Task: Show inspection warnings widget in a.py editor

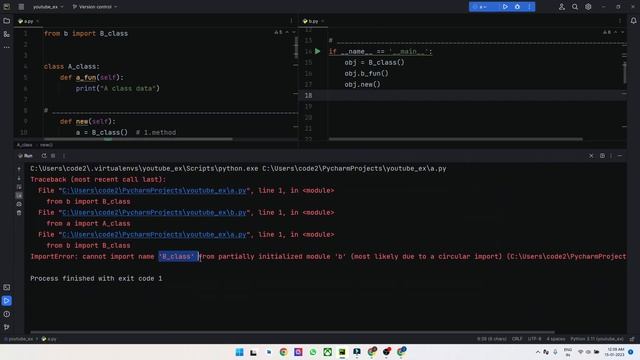Action: click(278, 32)
